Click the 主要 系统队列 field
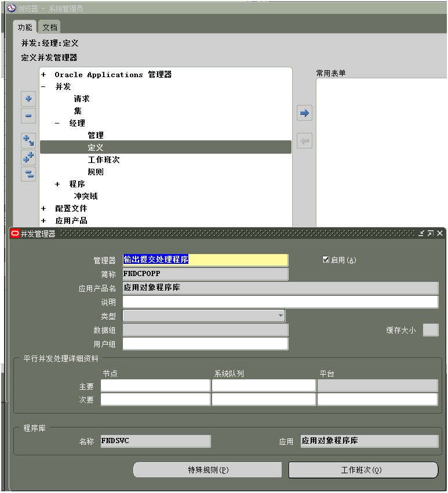This screenshot has width=448, height=493. point(264,386)
